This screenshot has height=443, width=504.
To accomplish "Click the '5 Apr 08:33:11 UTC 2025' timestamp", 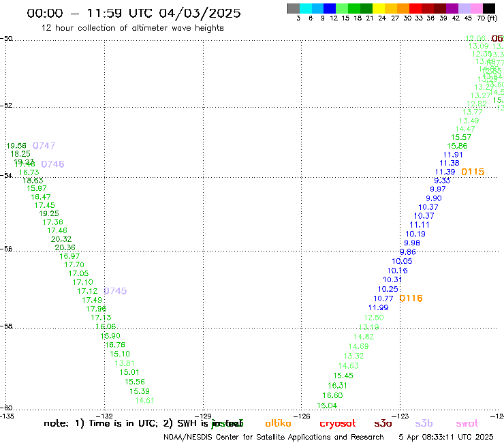I will coord(446,437).
